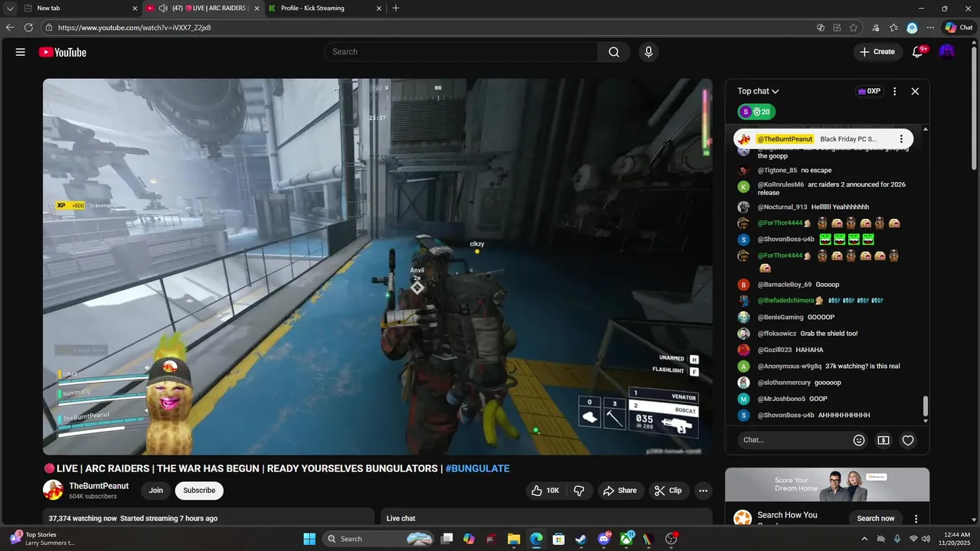Open more actions ellipsis beside Clip
The height and width of the screenshot is (551, 980).
pyautogui.click(x=703, y=491)
